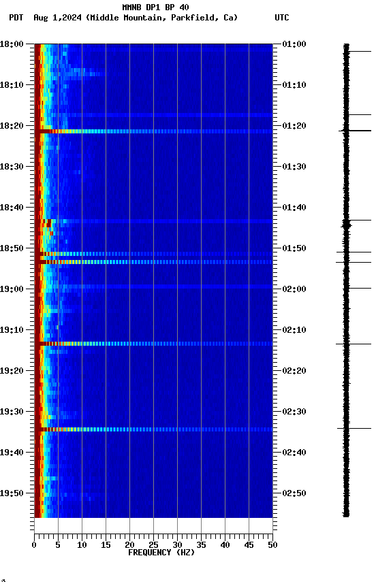Click the 19:50 PDT time label
Image resolution: width=376 pixels, height=588 pixels.
tap(12, 493)
